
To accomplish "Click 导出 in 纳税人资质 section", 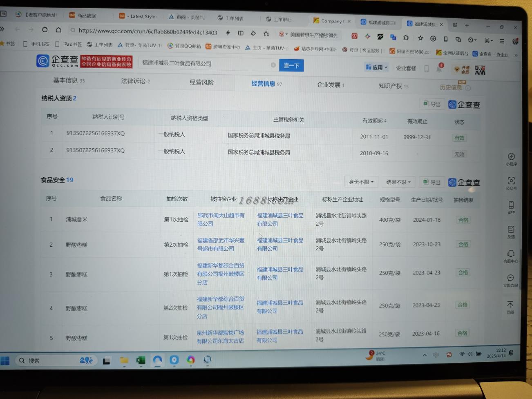I will pos(432,104).
